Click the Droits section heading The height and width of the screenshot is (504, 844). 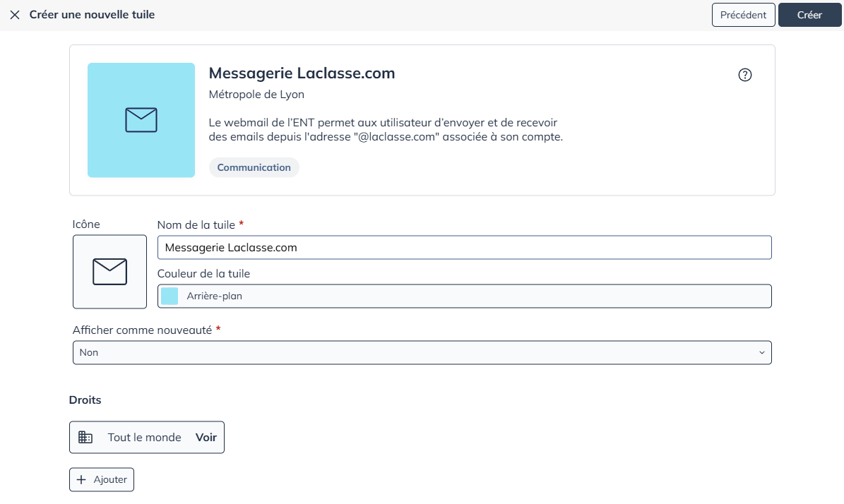[85, 400]
